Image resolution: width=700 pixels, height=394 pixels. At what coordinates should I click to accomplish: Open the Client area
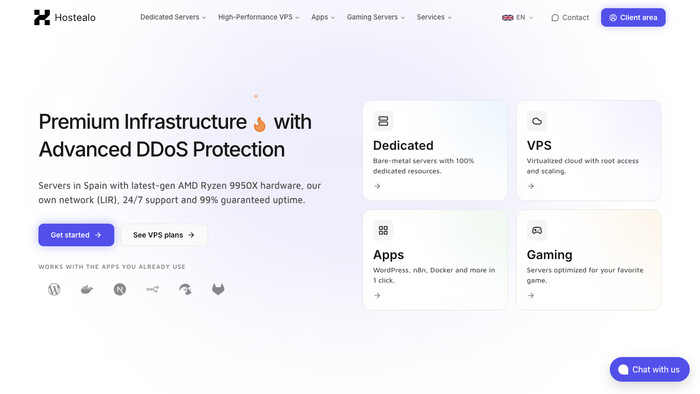pos(633,17)
